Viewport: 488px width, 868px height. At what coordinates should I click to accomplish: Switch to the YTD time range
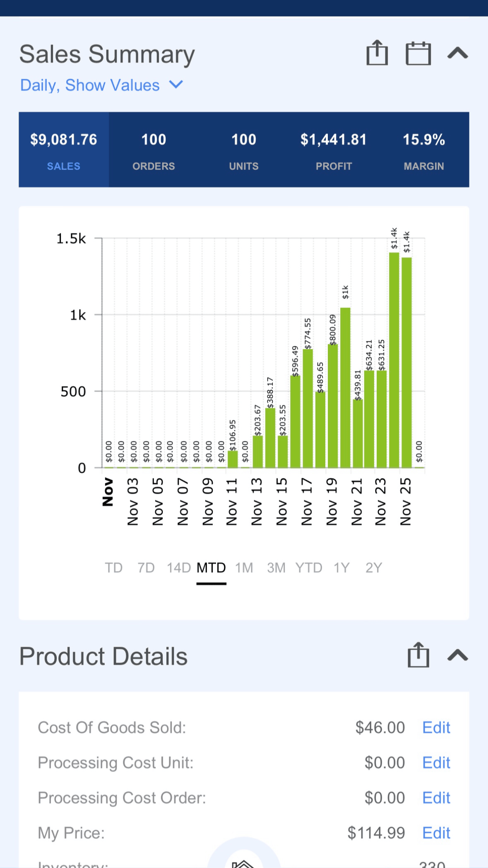309,568
